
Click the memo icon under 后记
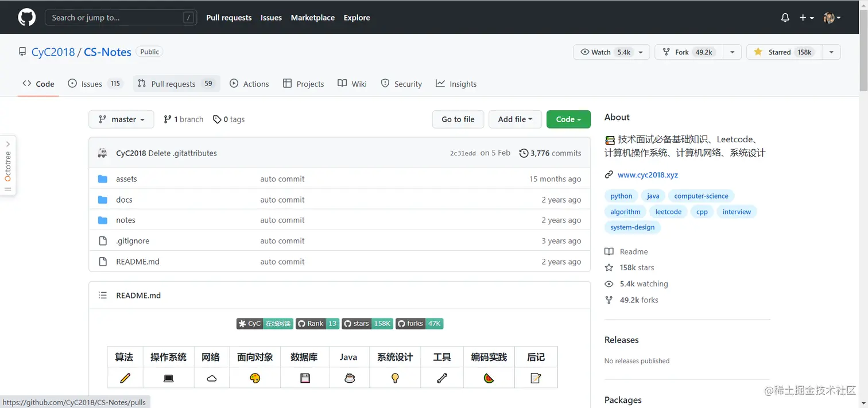536,378
